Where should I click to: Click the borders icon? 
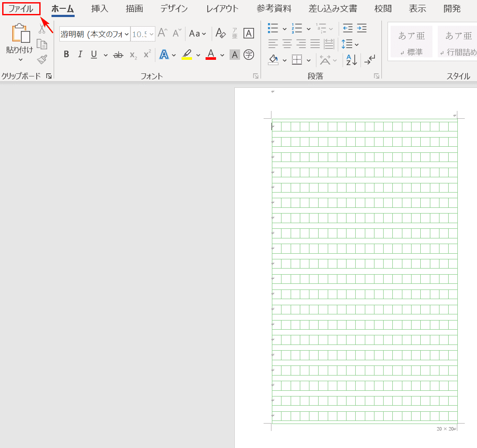[x=297, y=60]
